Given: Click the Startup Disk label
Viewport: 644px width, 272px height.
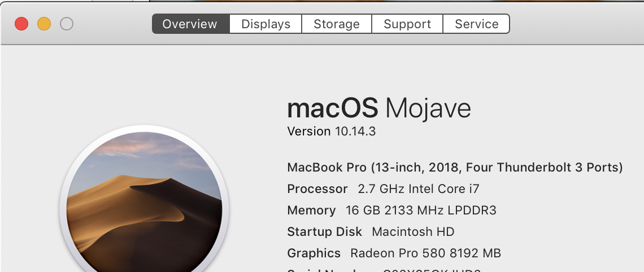Looking at the screenshot, I should pyautogui.click(x=324, y=232).
